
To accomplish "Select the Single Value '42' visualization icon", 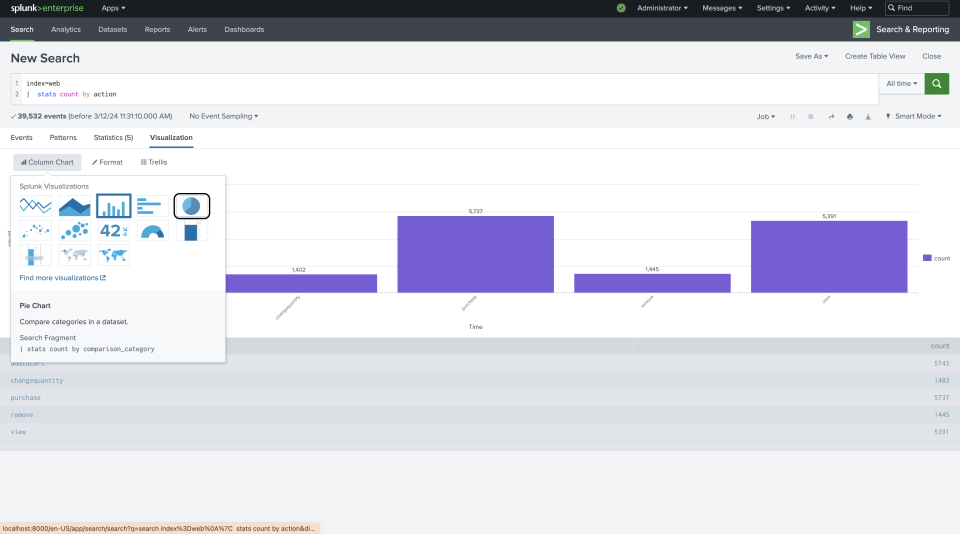I will (114, 231).
